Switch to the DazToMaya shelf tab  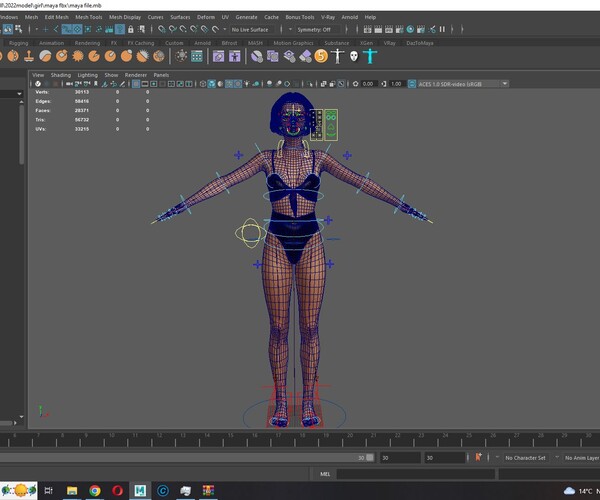coord(420,43)
